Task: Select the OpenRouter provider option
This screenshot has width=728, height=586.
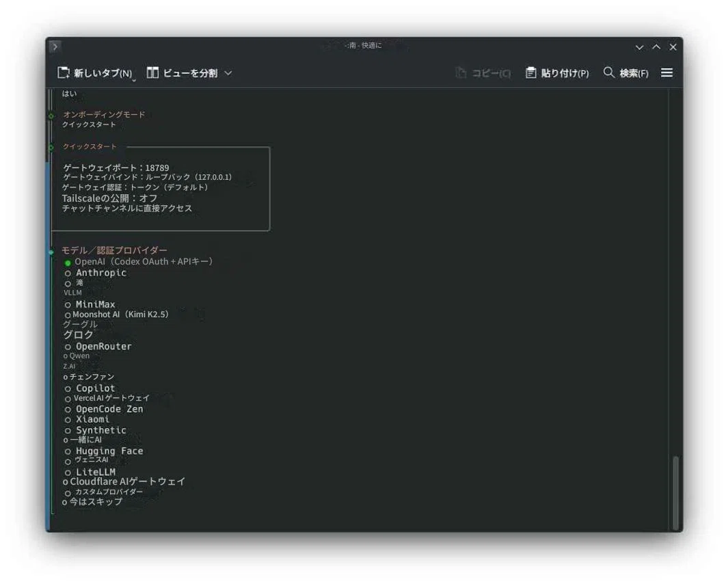Action: 98,347
